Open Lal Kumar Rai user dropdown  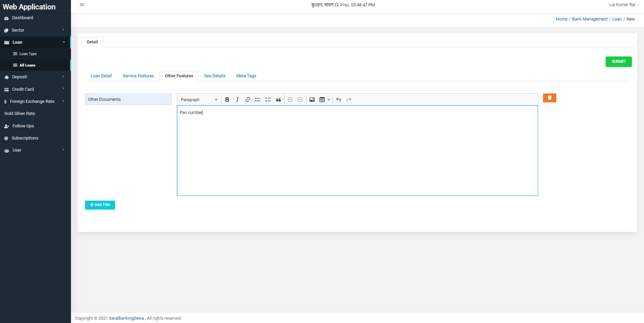tap(624, 5)
